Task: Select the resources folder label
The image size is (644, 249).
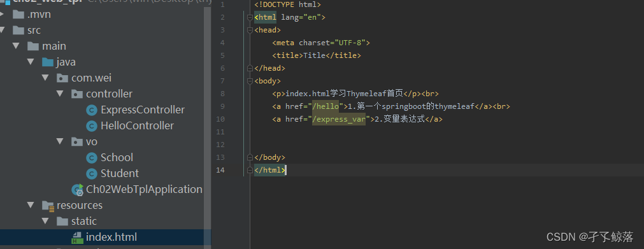Action: pyautogui.click(x=80, y=206)
